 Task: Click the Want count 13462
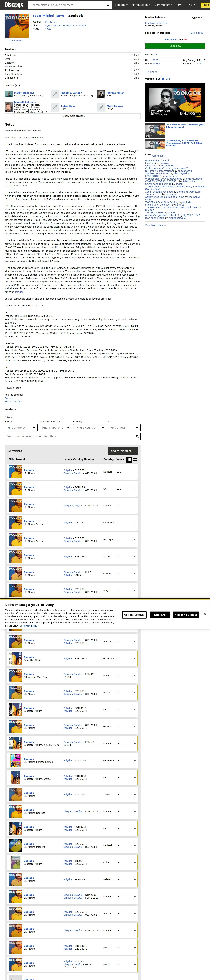pos(156,64)
